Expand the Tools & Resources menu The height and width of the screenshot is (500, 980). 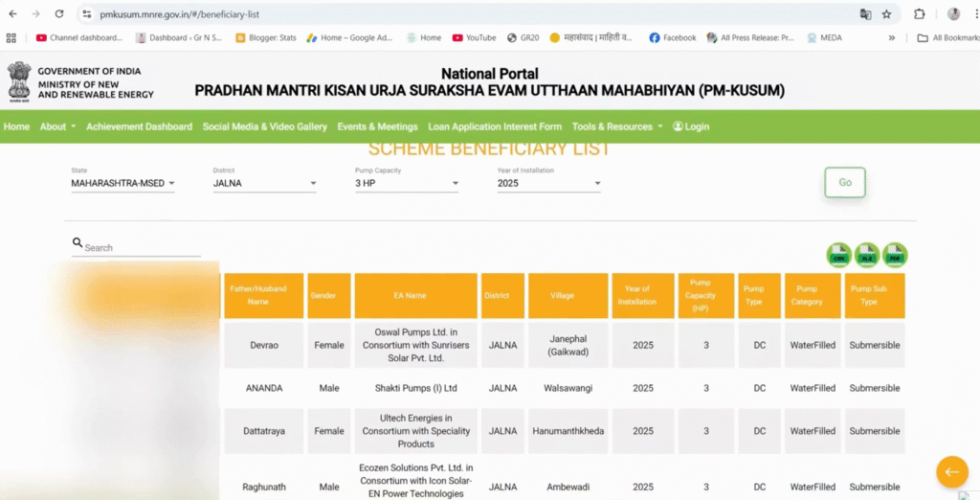pyautogui.click(x=616, y=126)
